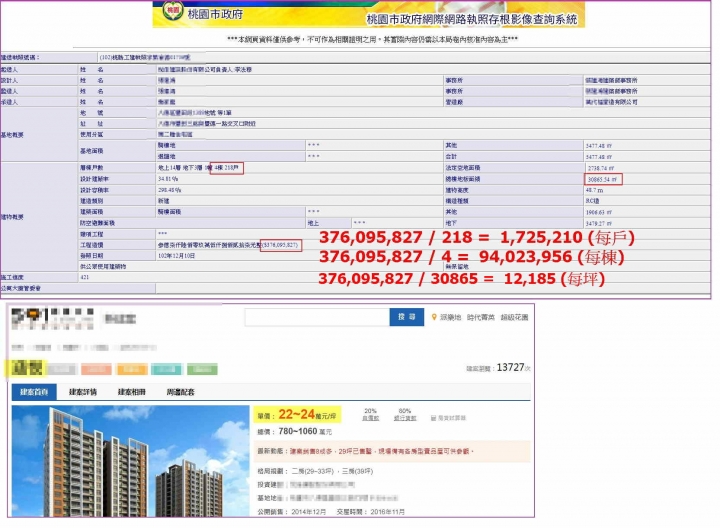
Task: Switch to the 周邊配套 tab
Action: click(x=180, y=392)
